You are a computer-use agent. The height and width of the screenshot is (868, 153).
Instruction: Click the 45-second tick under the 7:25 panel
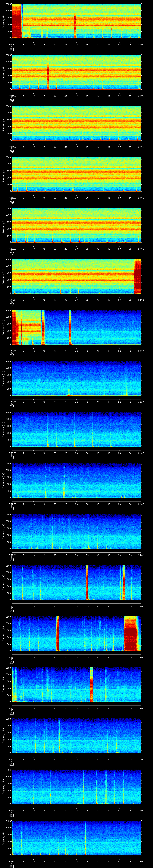pos(109,197)
